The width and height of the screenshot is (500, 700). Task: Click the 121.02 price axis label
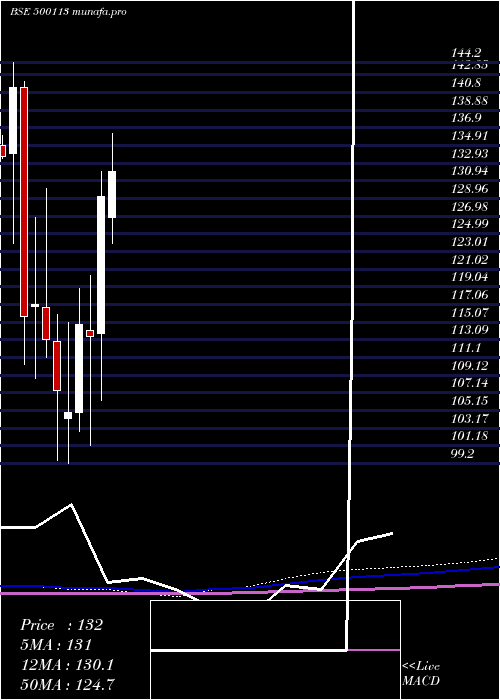(470, 259)
